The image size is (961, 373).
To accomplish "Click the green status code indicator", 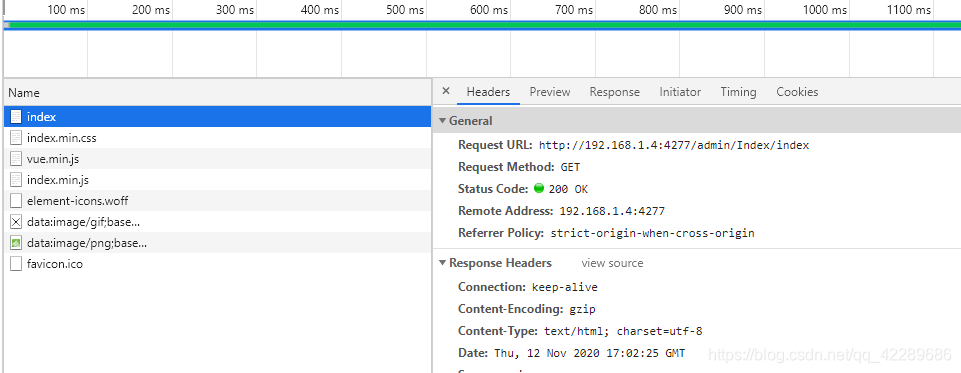I will [x=539, y=189].
